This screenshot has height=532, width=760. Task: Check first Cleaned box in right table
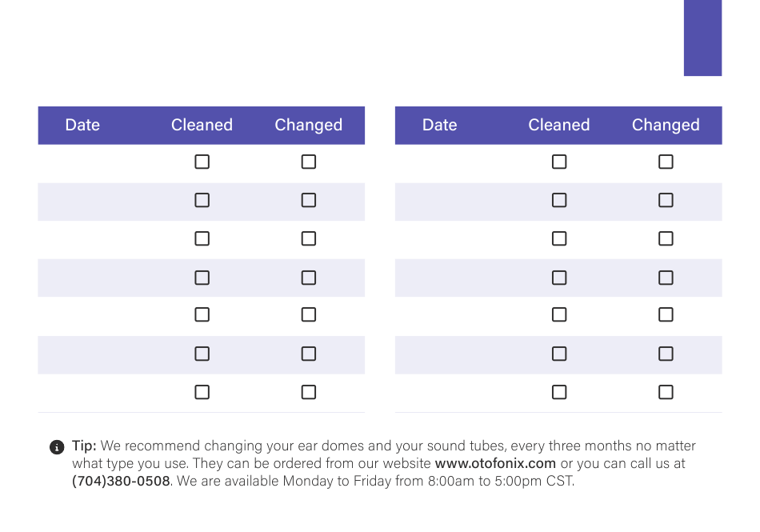coord(559,162)
